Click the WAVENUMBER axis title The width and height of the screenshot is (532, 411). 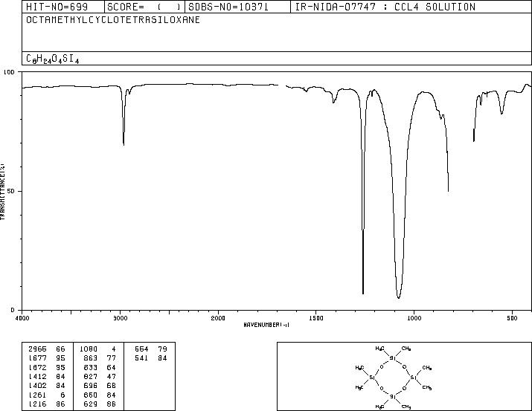[x=266, y=325]
